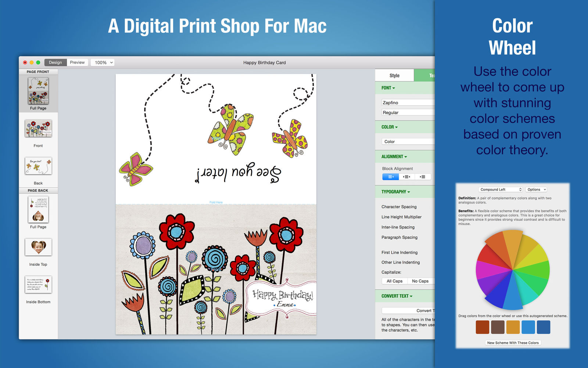Image resolution: width=588 pixels, height=368 pixels.
Task: Set capitalization to No Caps
Action: [x=420, y=281]
